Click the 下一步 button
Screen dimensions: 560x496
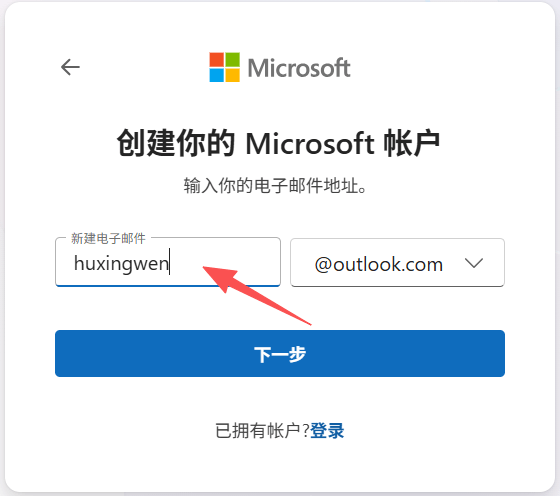[280, 354]
